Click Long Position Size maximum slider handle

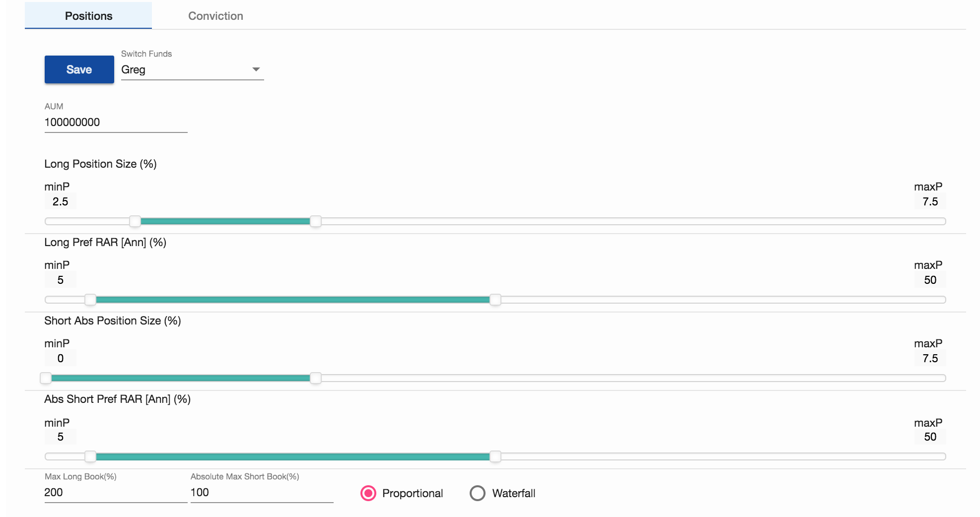[x=316, y=221]
